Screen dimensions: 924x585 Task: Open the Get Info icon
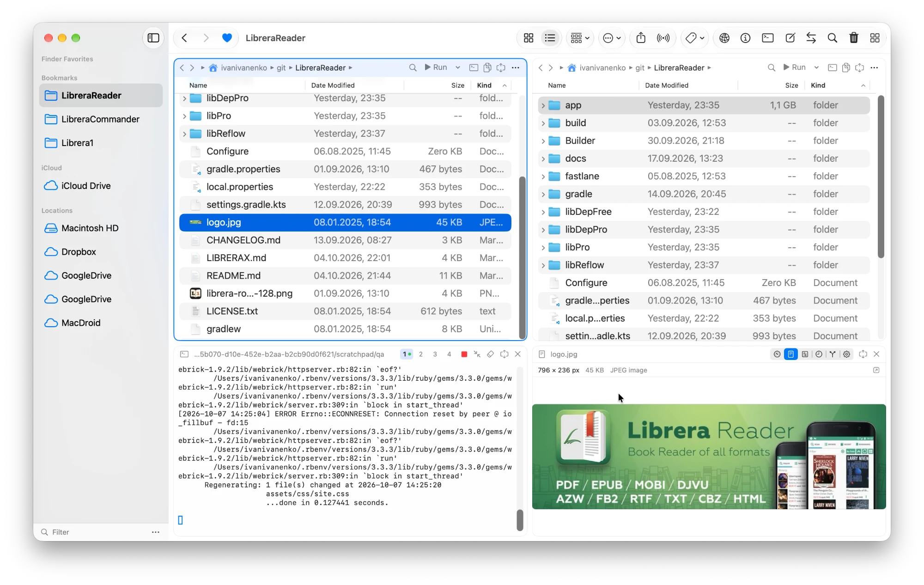745,38
